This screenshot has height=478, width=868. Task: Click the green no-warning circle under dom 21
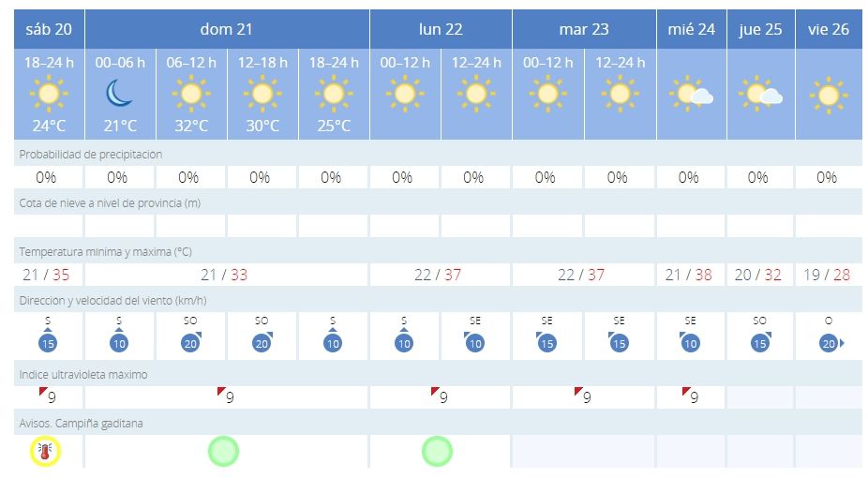223,452
